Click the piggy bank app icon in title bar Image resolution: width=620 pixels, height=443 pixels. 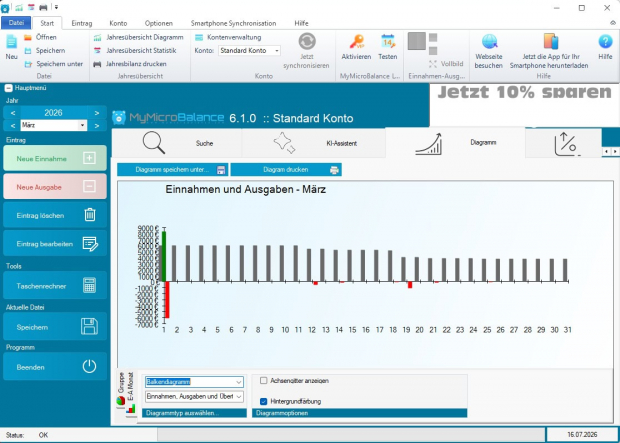click(5, 8)
